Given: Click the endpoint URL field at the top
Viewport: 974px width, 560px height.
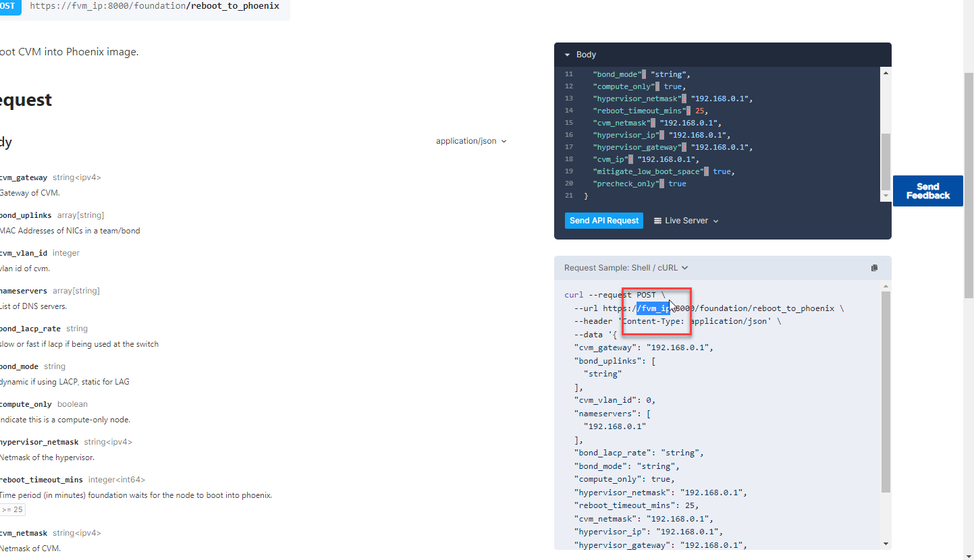Looking at the screenshot, I should point(148,6).
